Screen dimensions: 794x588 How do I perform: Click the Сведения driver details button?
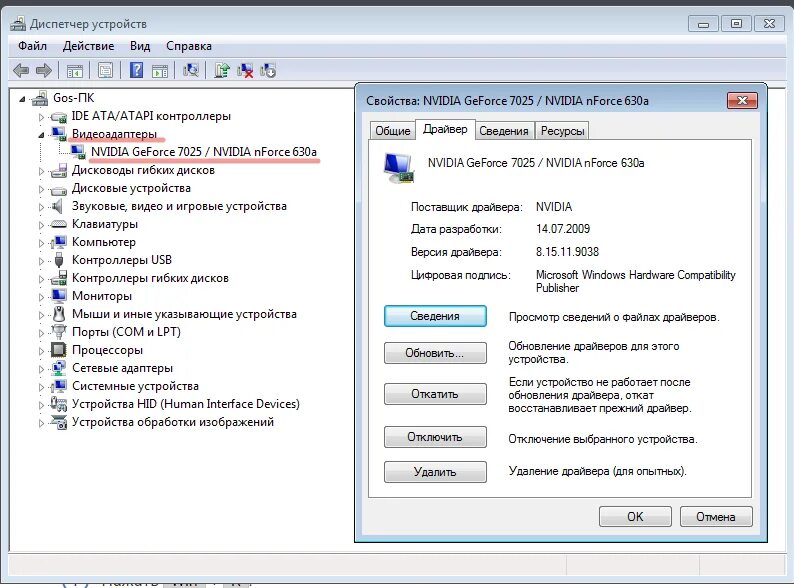435,316
